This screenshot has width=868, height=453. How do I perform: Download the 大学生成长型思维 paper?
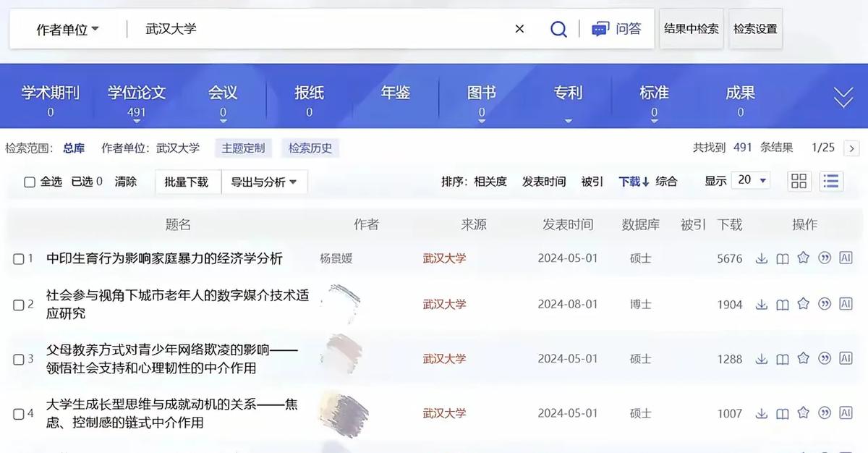tap(762, 414)
